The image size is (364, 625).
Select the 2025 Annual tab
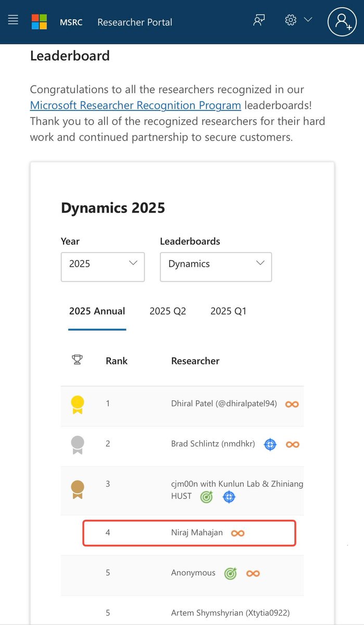tap(97, 311)
